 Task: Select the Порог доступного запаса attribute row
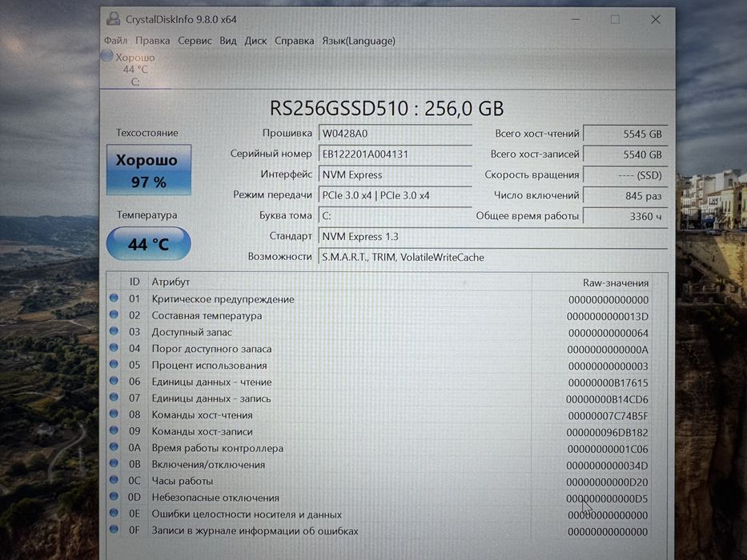point(379,349)
